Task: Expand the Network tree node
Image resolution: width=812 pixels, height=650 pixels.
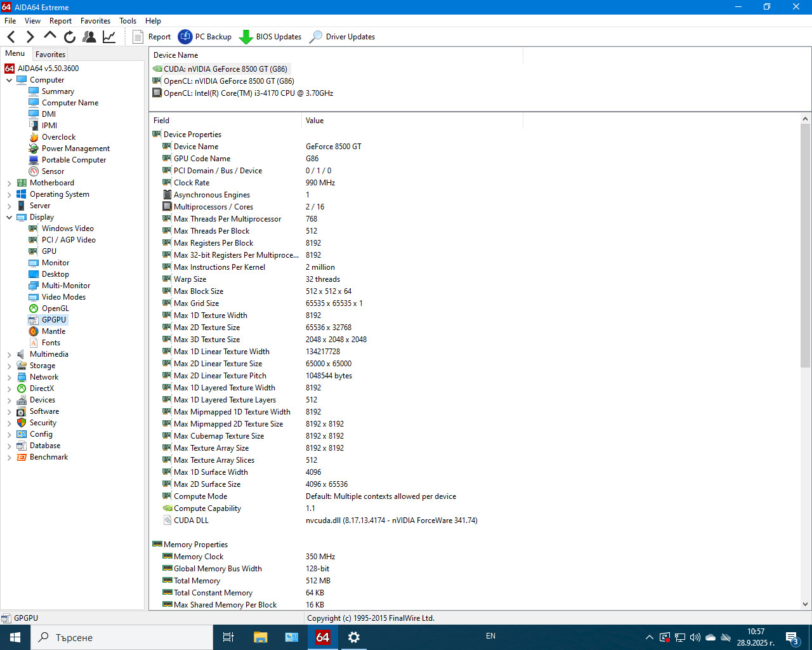Action: click(10, 377)
